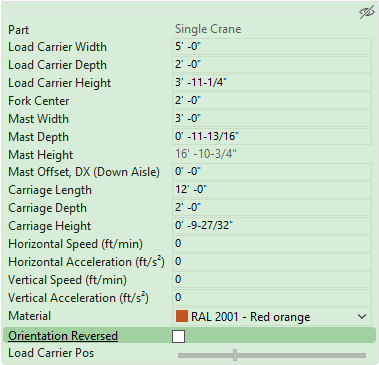Toggle the hidden-eye visibility icon

[x=367, y=13]
